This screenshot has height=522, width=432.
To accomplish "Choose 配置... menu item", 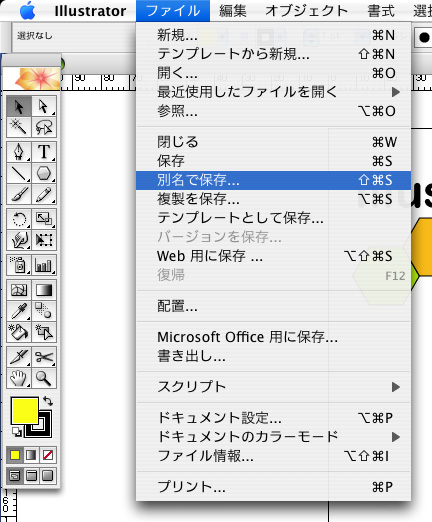I will [x=273, y=306].
